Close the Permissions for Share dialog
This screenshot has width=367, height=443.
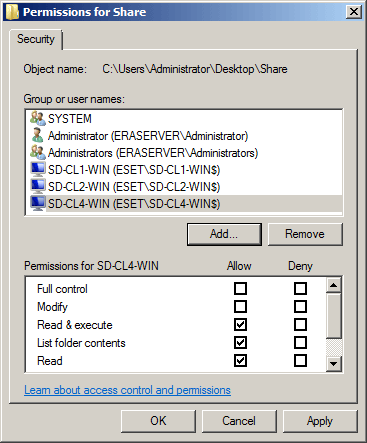[353, 12]
